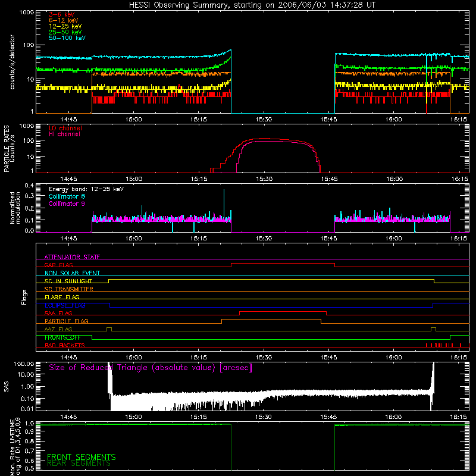
Task: Select the REAR SEGMENTS legend label
Action: (x=79, y=464)
